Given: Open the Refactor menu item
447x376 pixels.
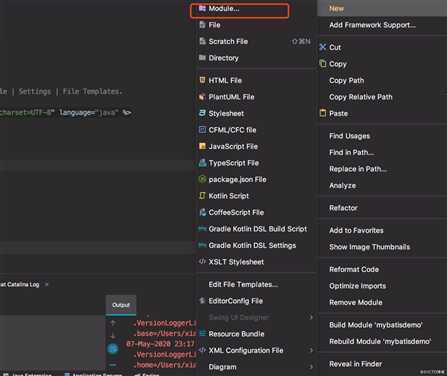Looking at the screenshot, I should pyautogui.click(x=343, y=208).
